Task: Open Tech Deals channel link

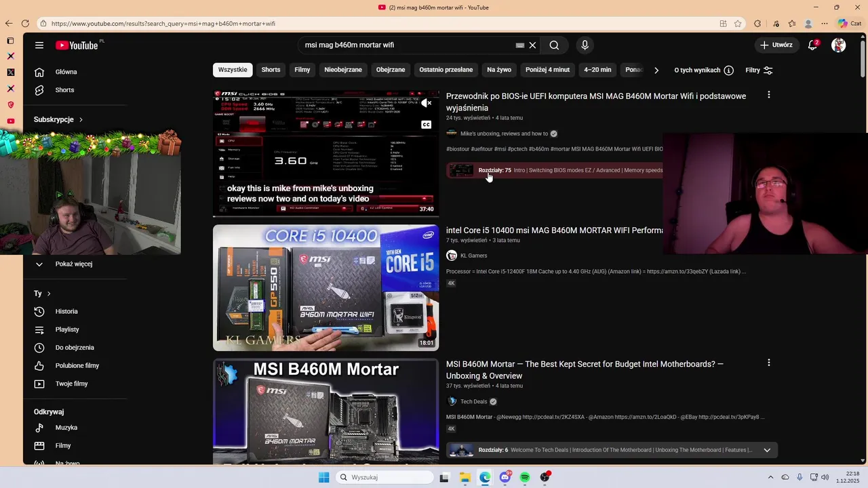Action: click(x=474, y=401)
